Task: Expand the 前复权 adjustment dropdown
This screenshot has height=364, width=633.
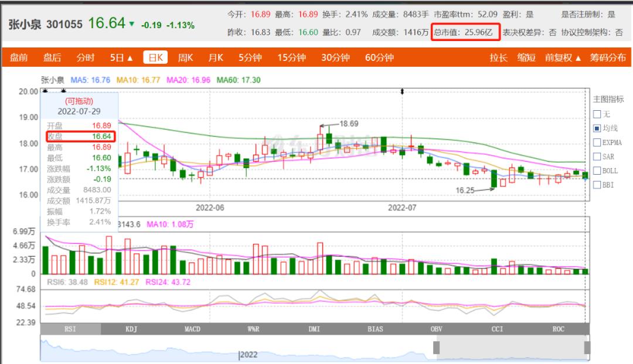Action: (x=563, y=57)
